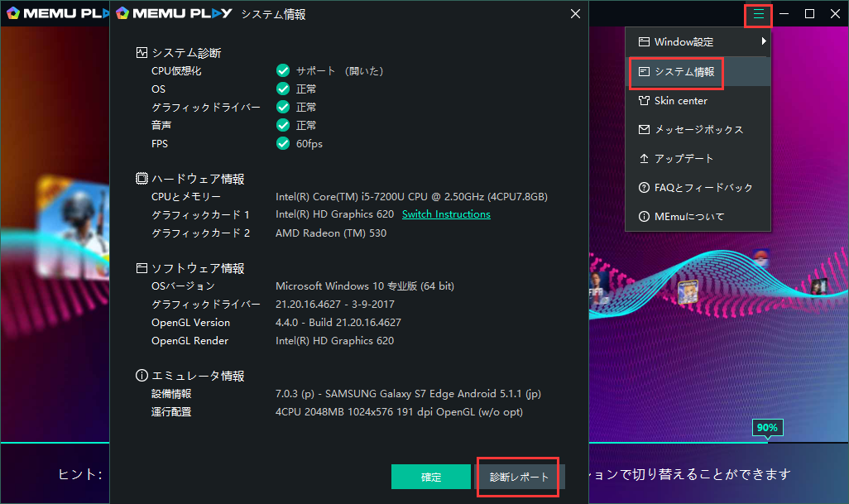The image size is (849, 504).
Task: Click the 90% loading progress marker
Action: coord(766,428)
